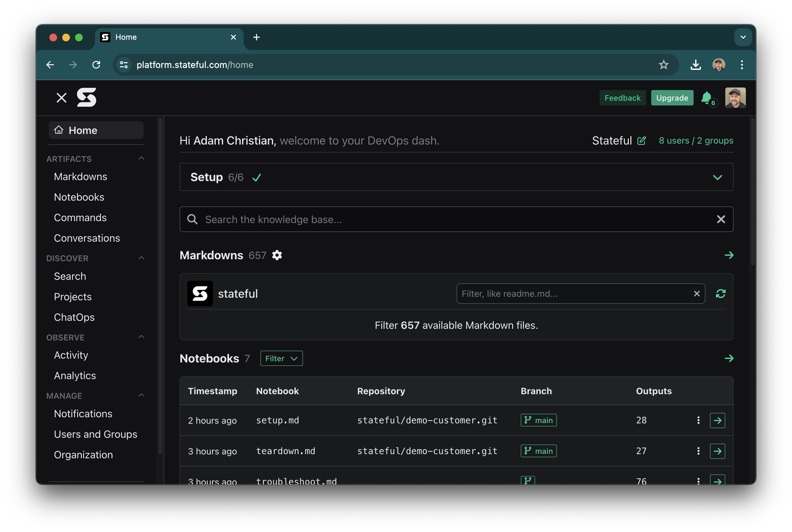Open Notifications in the sidebar
Screen dimensions: 792x532
coord(83,414)
